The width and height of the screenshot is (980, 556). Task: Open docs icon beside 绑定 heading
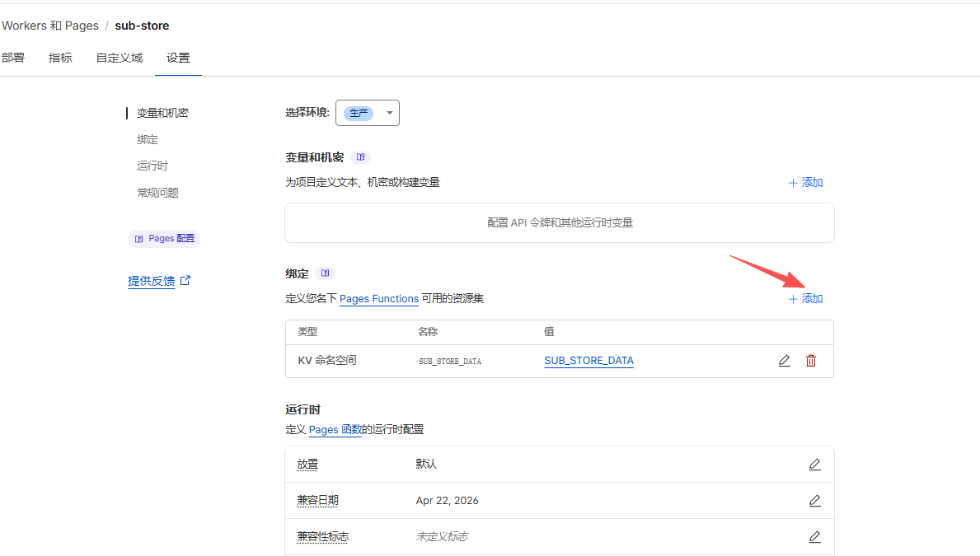pos(325,273)
